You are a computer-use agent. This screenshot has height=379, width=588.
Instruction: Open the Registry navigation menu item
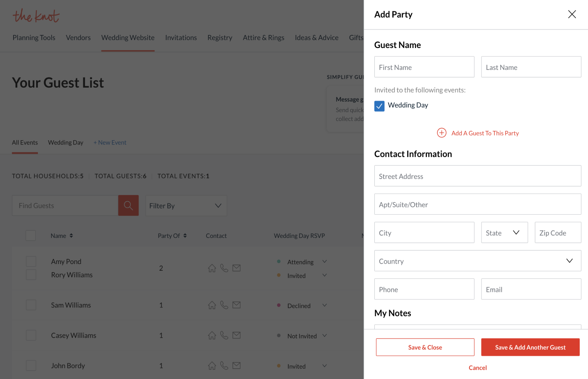[x=220, y=37]
